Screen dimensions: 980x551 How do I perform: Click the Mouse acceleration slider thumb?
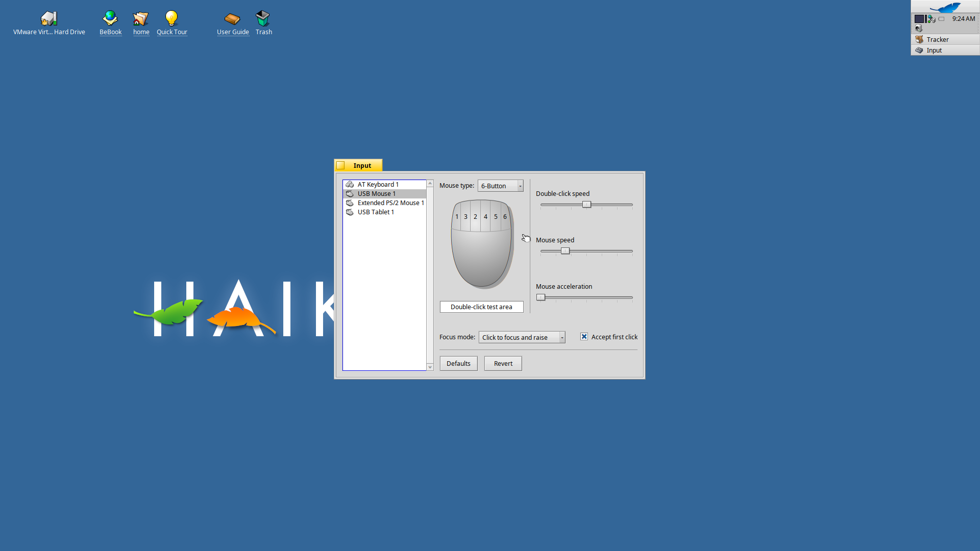pyautogui.click(x=541, y=297)
